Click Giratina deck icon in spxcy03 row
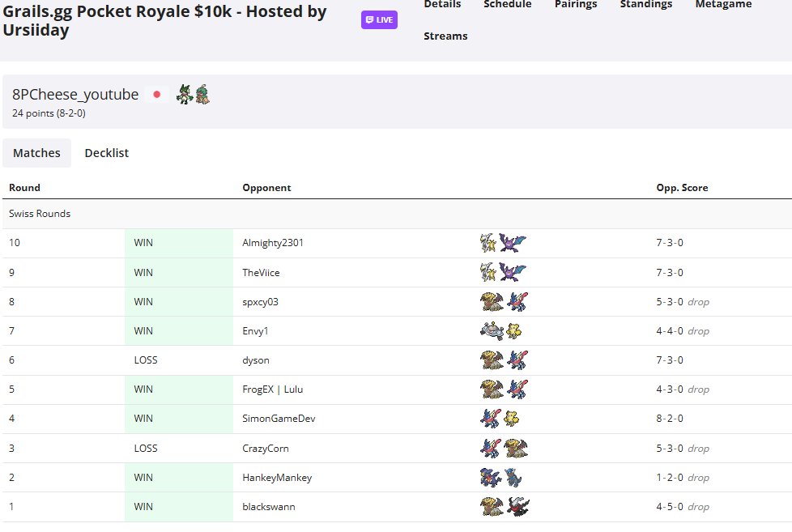Image resolution: width=792 pixels, height=532 pixels. [492, 302]
